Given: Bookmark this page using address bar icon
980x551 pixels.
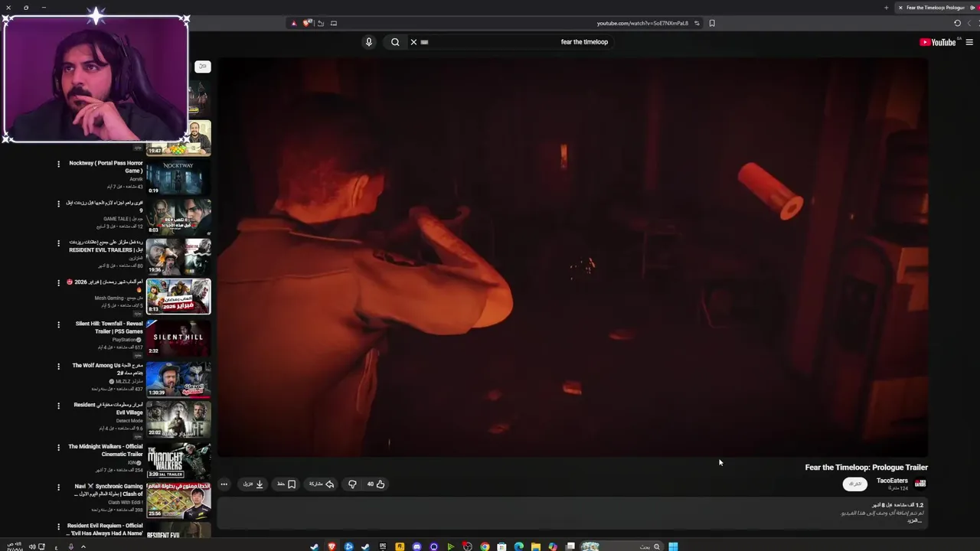Looking at the screenshot, I should tap(712, 23).
